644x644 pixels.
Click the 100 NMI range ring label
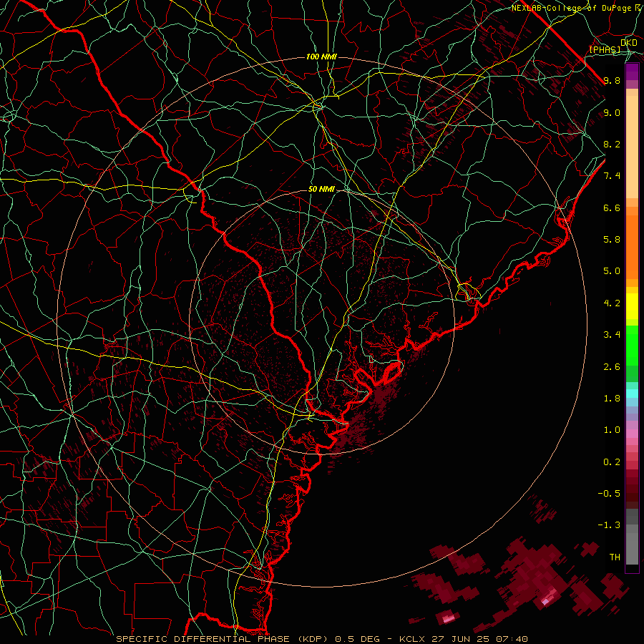321,57
